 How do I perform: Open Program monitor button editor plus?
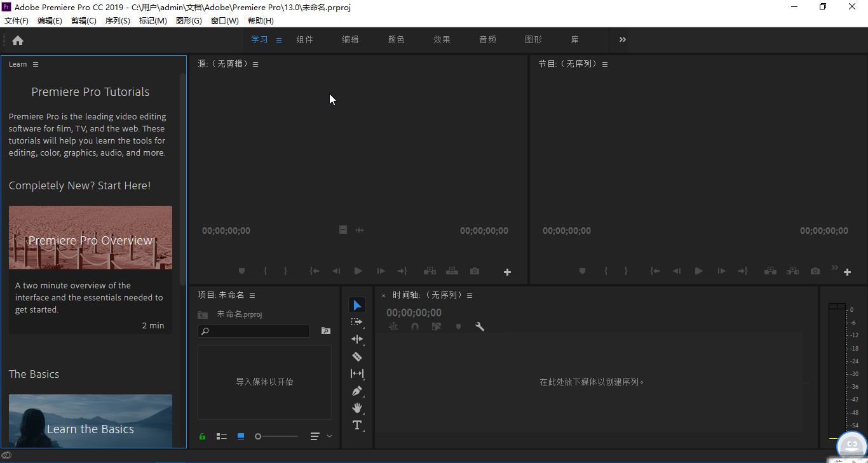point(847,272)
